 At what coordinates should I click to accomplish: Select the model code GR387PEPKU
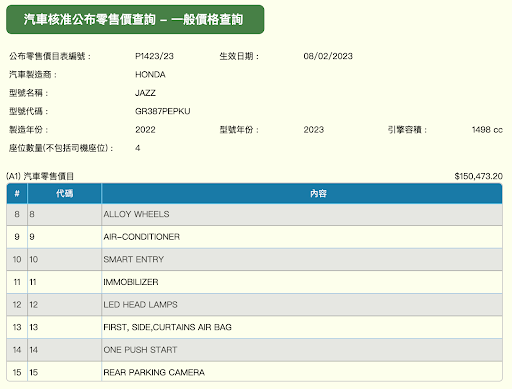point(163,111)
